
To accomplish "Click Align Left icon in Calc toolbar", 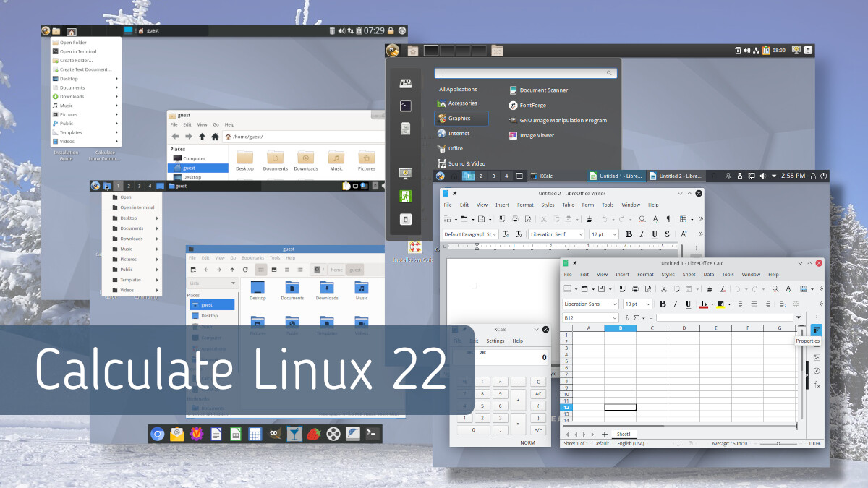I will tap(742, 304).
